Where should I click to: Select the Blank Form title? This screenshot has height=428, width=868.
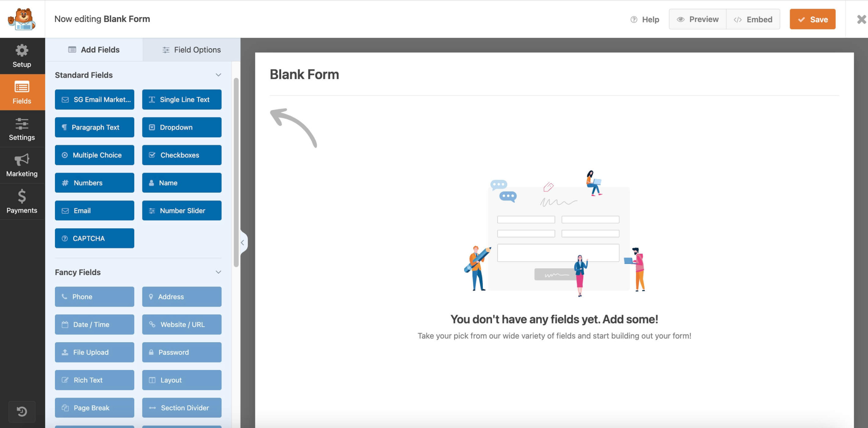pyautogui.click(x=304, y=75)
